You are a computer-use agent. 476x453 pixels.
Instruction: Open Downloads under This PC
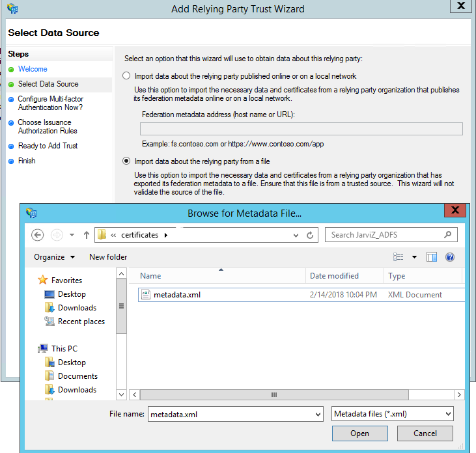(77, 390)
